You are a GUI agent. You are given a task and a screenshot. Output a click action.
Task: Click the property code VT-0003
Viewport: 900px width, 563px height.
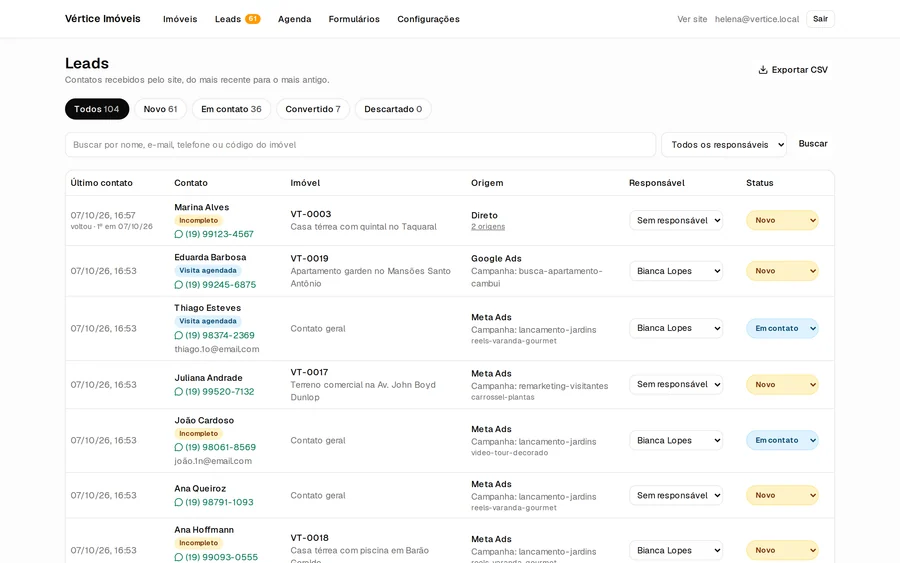311,214
